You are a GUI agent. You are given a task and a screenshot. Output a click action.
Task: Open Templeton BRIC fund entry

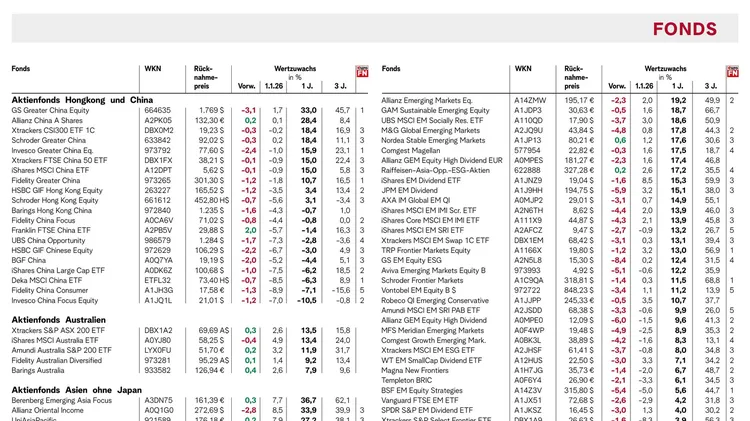[x=412, y=380]
